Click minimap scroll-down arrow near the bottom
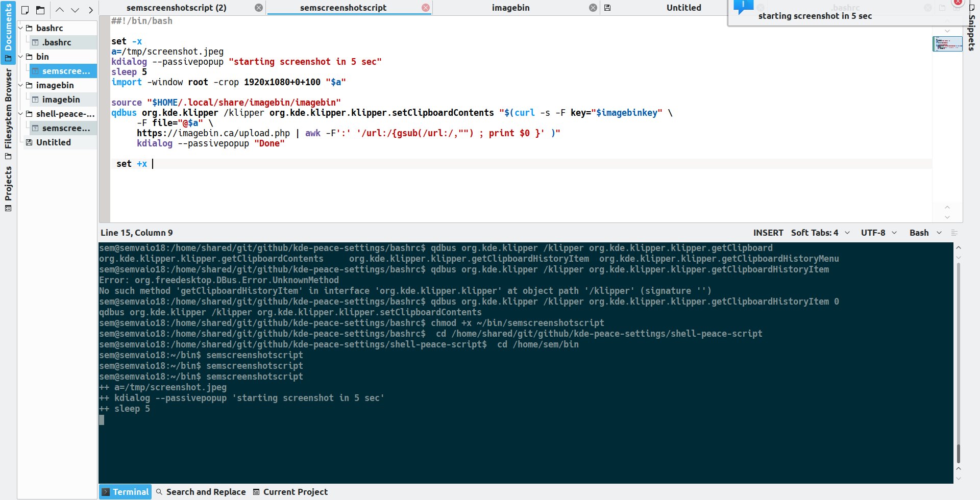980x500 pixels. pos(947,217)
